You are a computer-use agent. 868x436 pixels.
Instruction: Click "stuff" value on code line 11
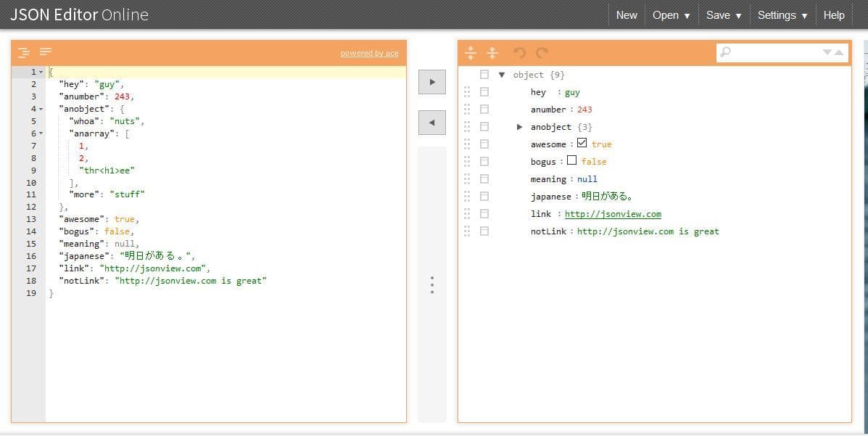[x=128, y=194]
